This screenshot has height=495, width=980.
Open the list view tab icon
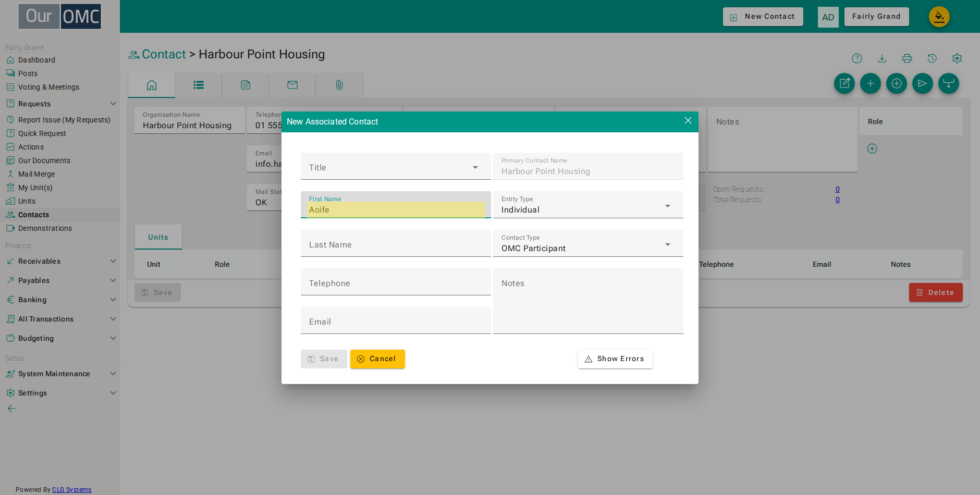(x=199, y=85)
